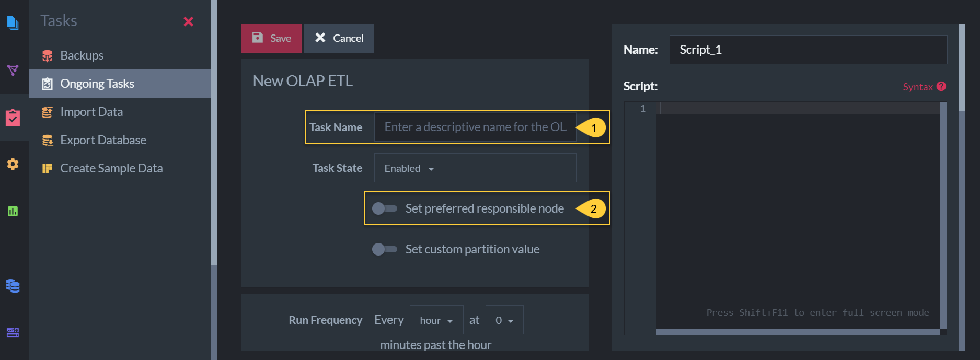Click the Run Frequency label
980x360 pixels.
[x=325, y=320]
